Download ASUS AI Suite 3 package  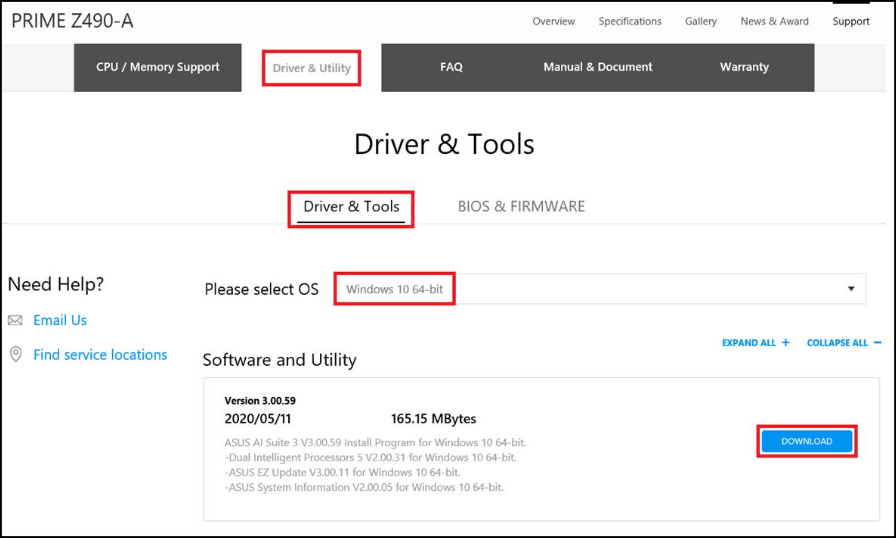point(806,441)
